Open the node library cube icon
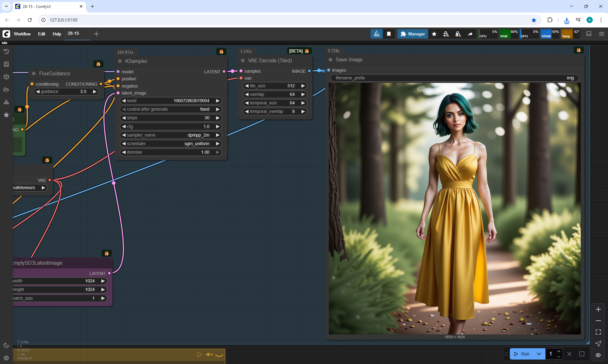 pos(6,77)
